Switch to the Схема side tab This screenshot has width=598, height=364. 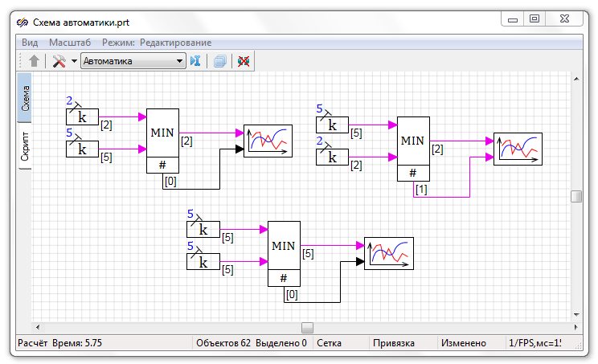pos(25,97)
